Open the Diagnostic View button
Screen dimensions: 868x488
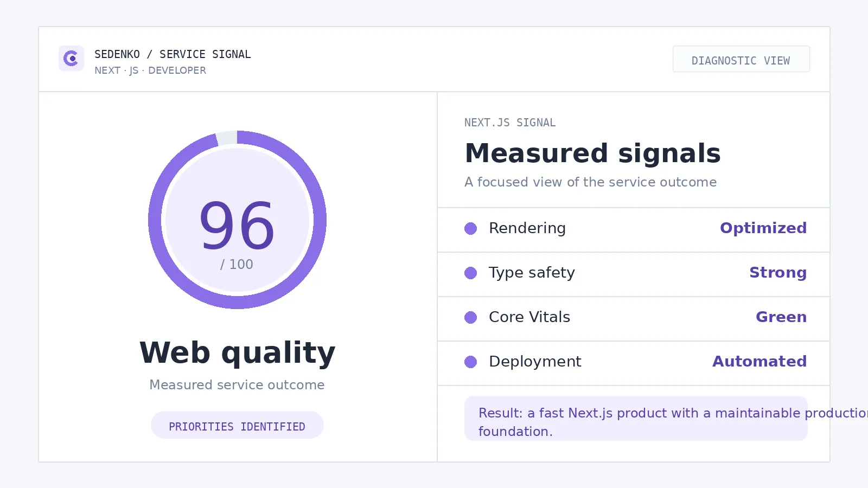tap(741, 59)
